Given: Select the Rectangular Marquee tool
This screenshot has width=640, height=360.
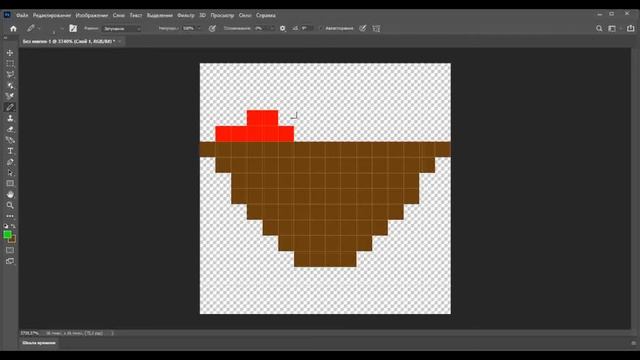Looking at the screenshot, I should pyautogui.click(x=10, y=64).
